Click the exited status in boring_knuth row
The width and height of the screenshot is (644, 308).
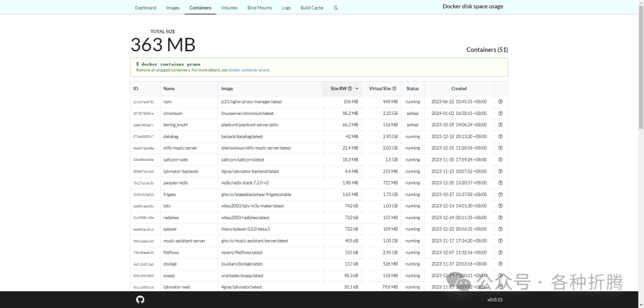(413, 125)
